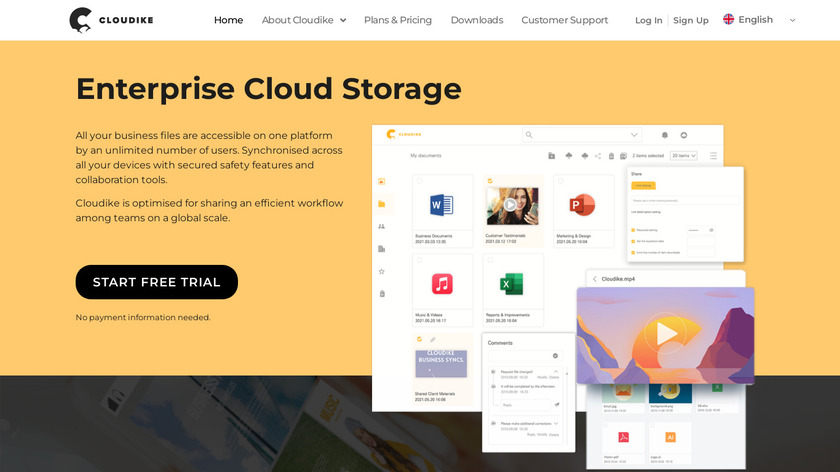Click the Word icon for Business Documents
This screenshot has height=472, width=840.
(x=441, y=205)
